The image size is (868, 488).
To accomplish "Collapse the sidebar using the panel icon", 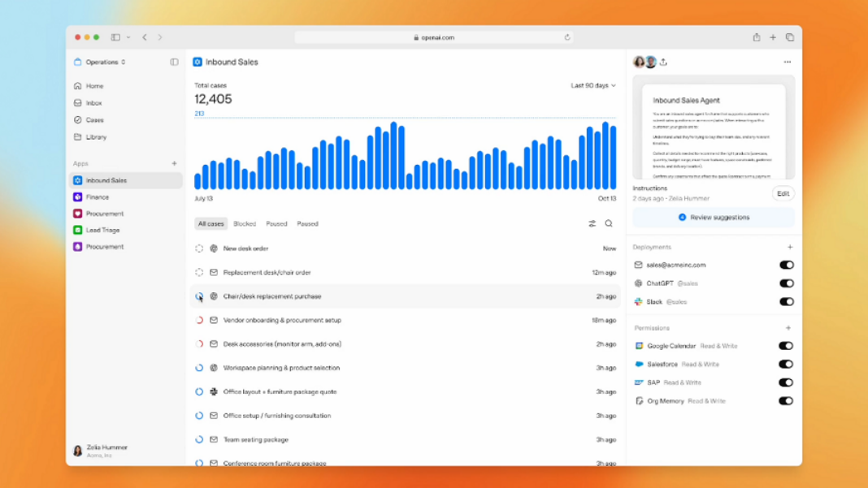I will point(174,63).
